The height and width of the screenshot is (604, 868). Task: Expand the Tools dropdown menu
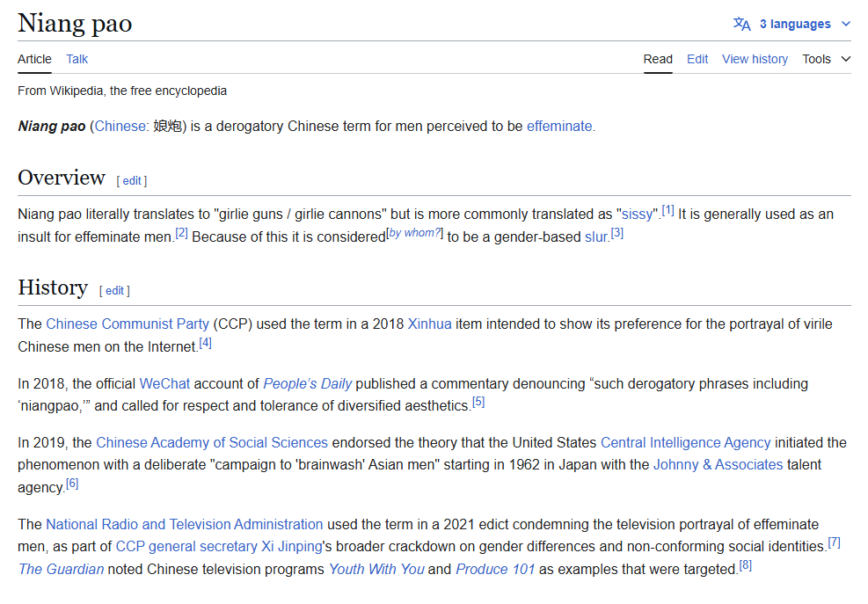[826, 59]
